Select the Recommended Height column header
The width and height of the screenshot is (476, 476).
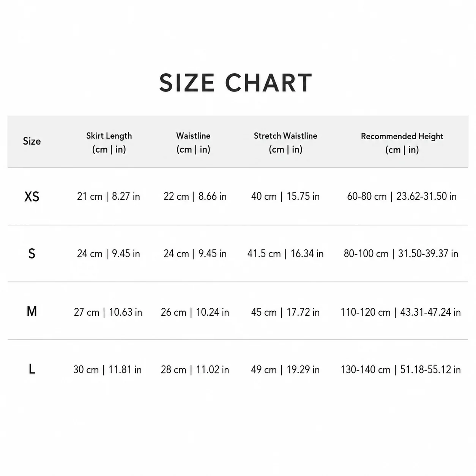click(x=402, y=143)
